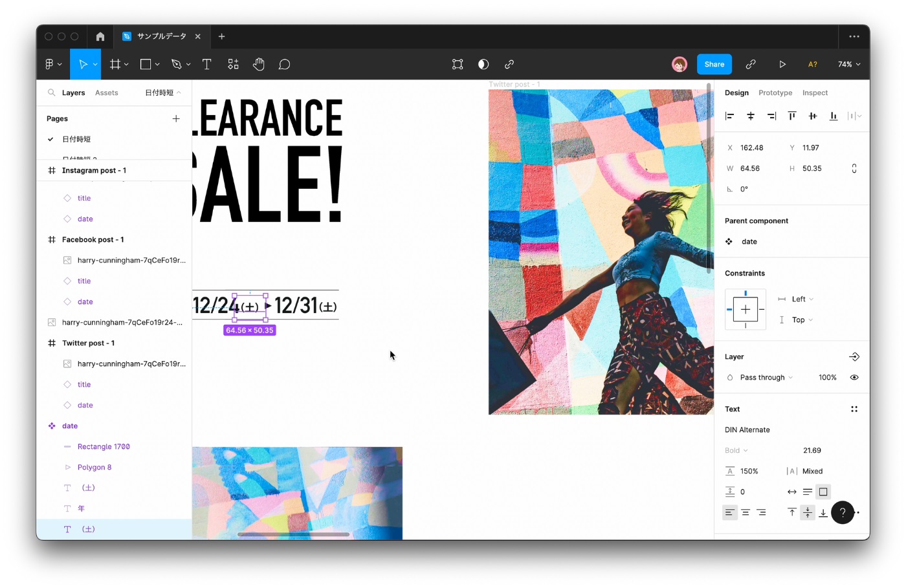Search layers with magnifier icon
The image size is (906, 588).
[x=51, y=93]
